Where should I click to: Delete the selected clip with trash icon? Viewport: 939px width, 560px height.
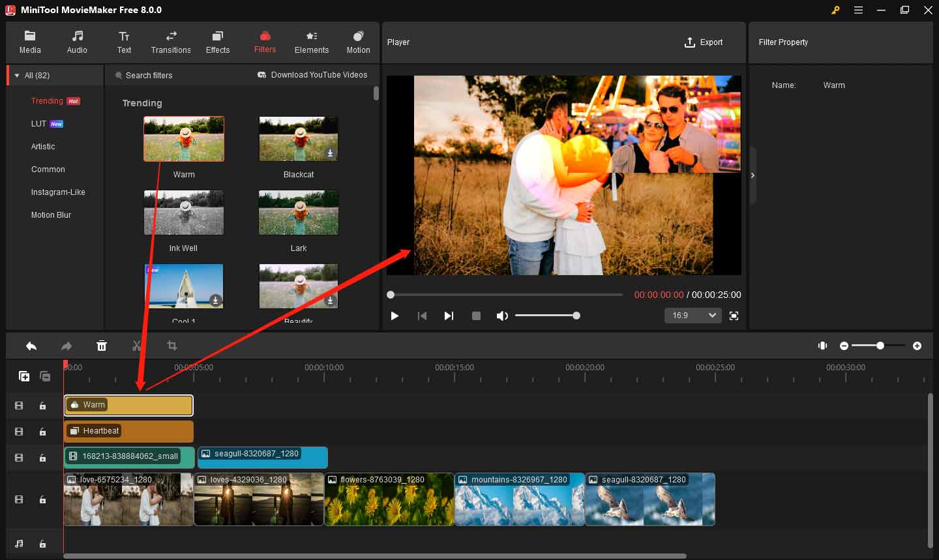102,346
